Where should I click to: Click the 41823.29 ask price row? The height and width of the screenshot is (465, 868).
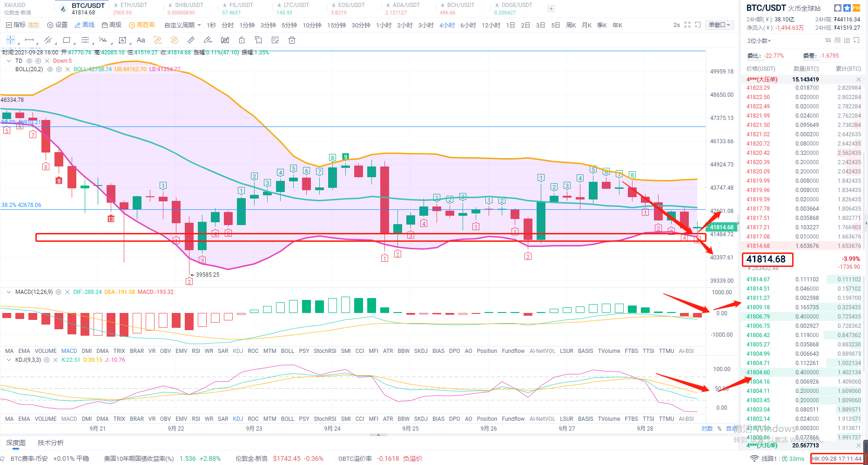click(x=804, y=88)
